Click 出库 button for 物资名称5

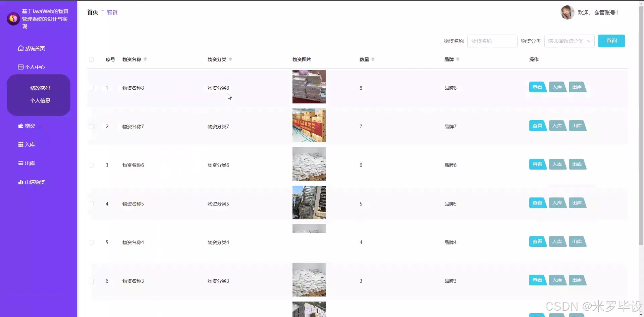tap(577, 203)
